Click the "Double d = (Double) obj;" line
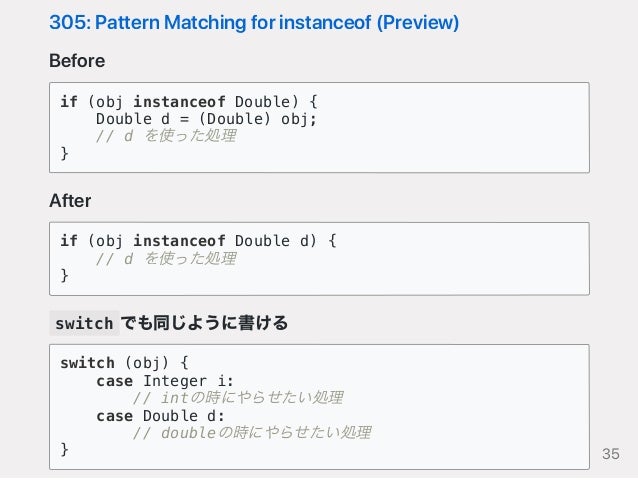Screen dimensions: 638x480 tap(205, 119)
